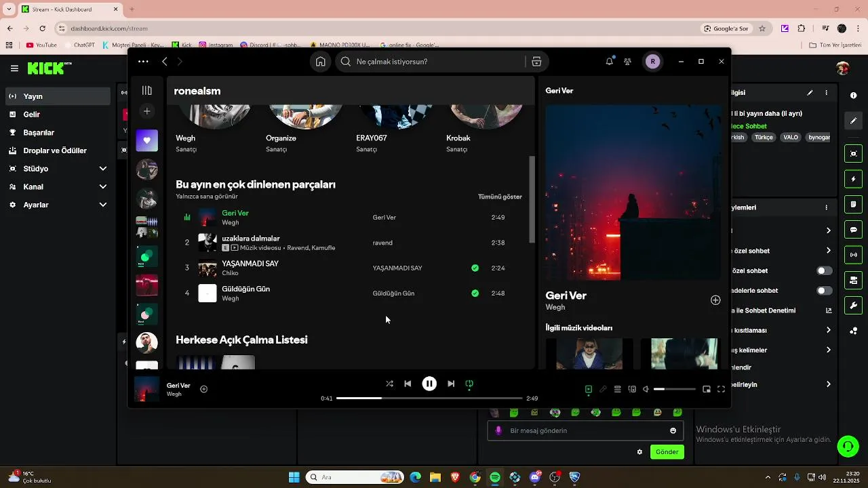Toggle saved checkmark for YAŞANMADI SAY
The image size is (868, 488).
coord(475,268)
